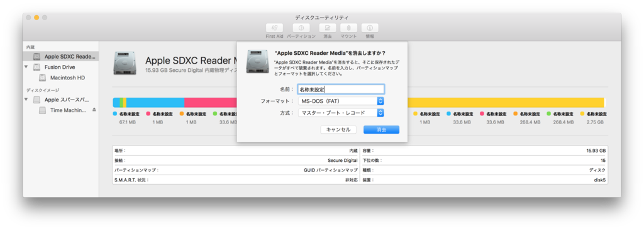
Task: Collapse the Apple スペースバ... disk image tree
Action: (26, 100)
